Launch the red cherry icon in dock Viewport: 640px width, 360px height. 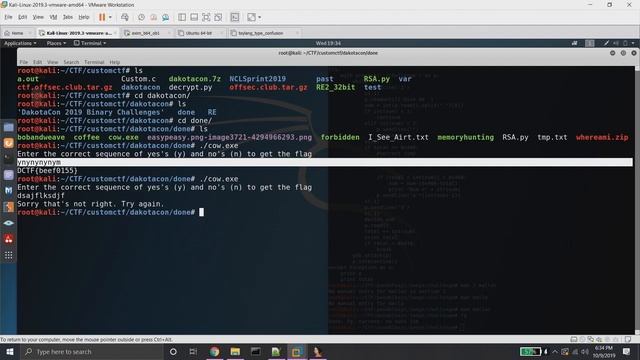[x=9, y=239]
